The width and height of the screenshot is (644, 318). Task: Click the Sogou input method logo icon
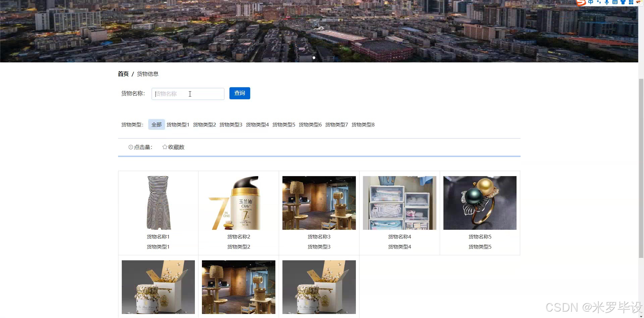(581, 3)
